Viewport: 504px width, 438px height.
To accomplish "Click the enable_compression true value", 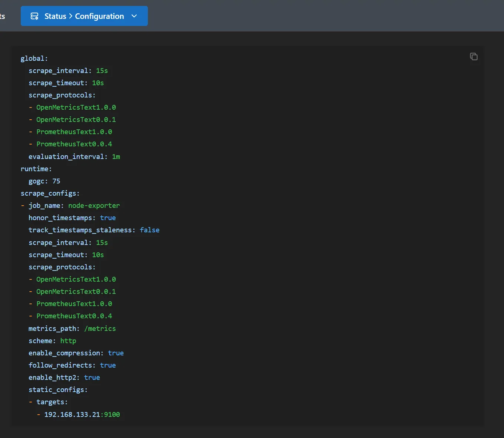I will coord(116,353).
